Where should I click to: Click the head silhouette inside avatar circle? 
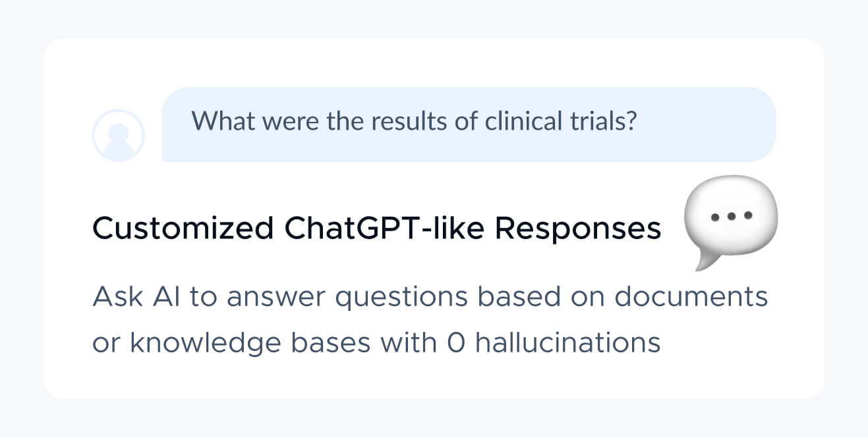pos(118,132)
